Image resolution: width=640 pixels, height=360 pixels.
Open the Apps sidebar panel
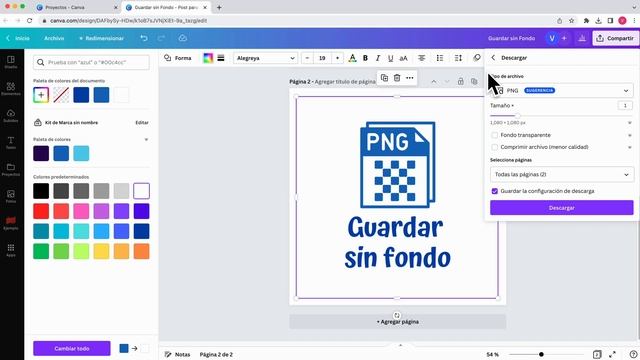pyautogui.click(x=11, y=250)
